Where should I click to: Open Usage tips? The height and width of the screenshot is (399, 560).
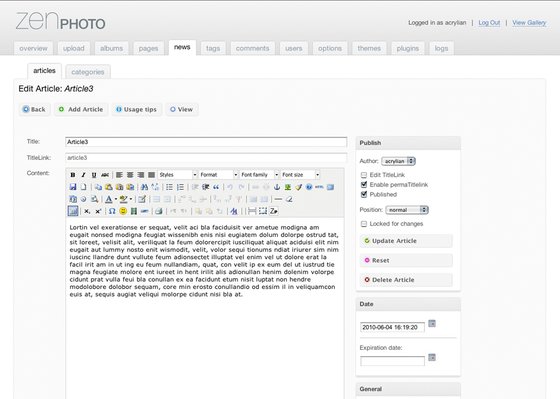click(136, 109)
